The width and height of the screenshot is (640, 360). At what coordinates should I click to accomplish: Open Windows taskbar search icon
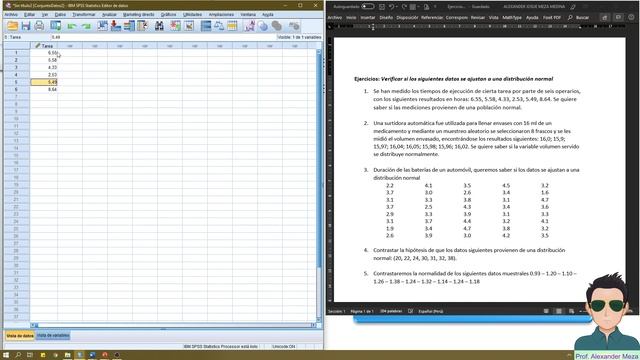18,355
